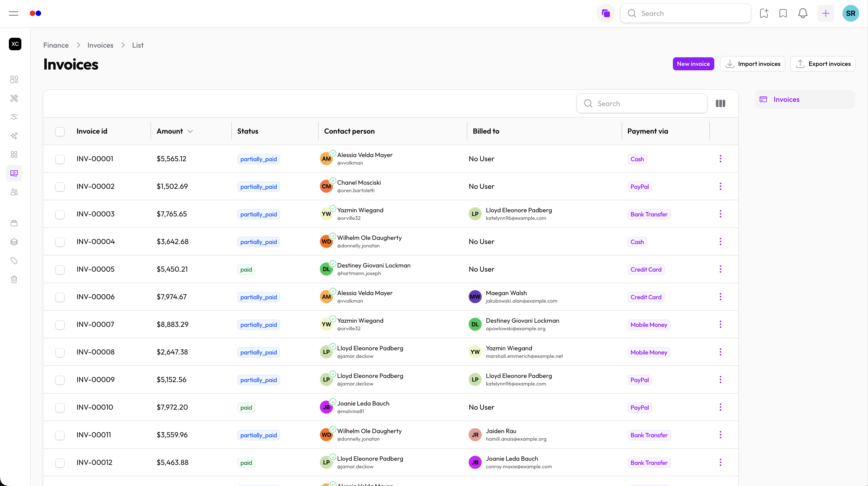Sort by the Amount column chevron
Screen dimensions: 868x486
pos(190,131)
